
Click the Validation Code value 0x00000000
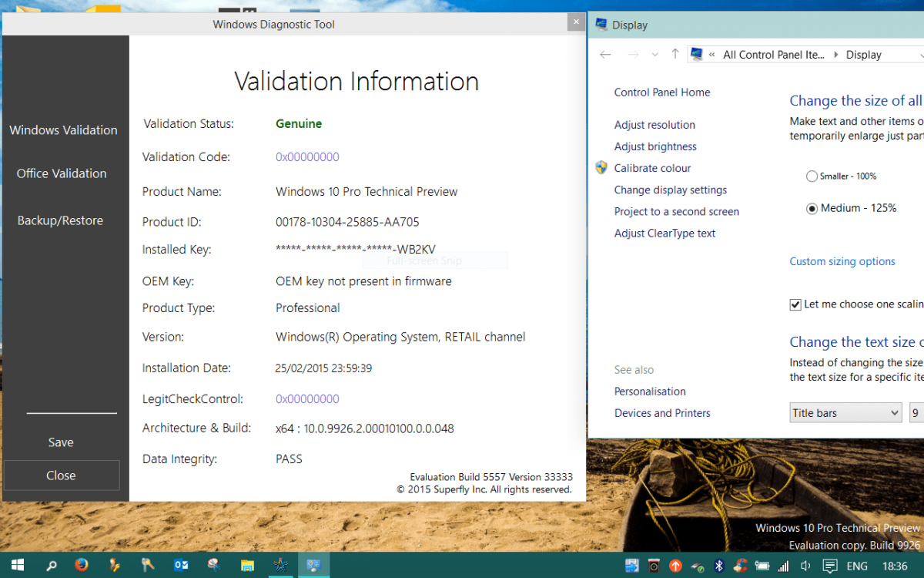pos(307,157)
